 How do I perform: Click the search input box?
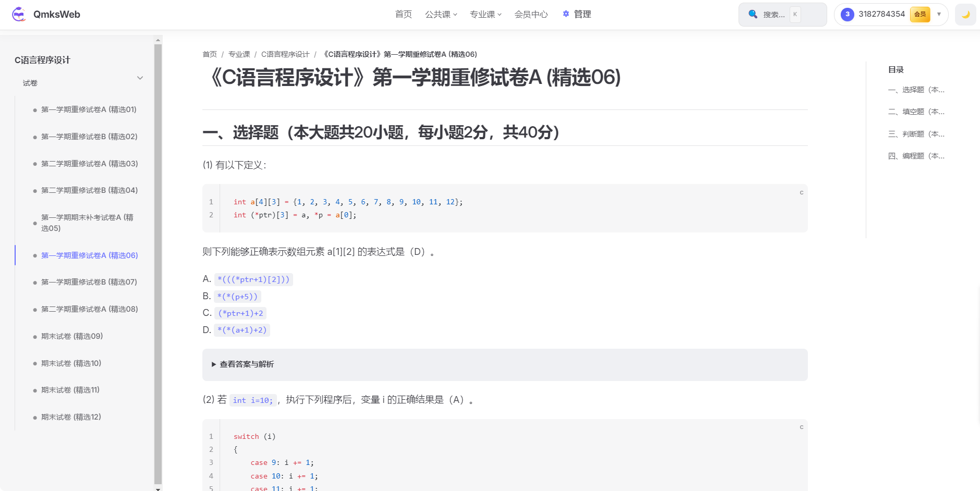click(x=782, y=15)
